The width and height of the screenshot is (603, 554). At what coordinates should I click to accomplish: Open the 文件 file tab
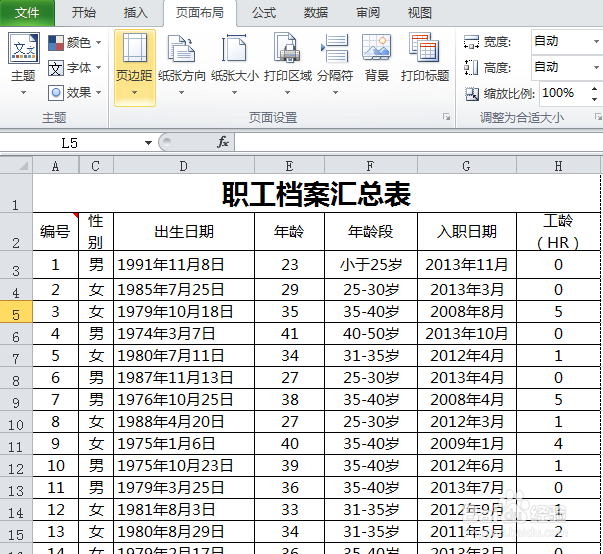27,13
